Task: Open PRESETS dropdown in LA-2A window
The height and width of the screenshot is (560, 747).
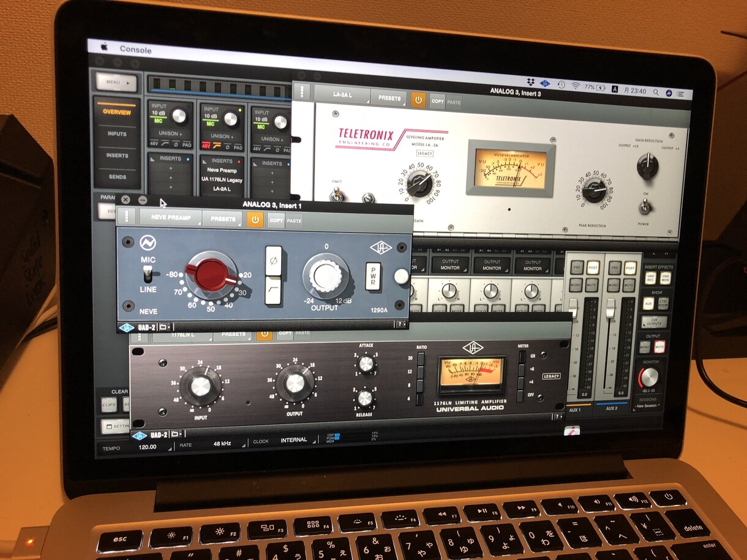Action: [389, 98]
